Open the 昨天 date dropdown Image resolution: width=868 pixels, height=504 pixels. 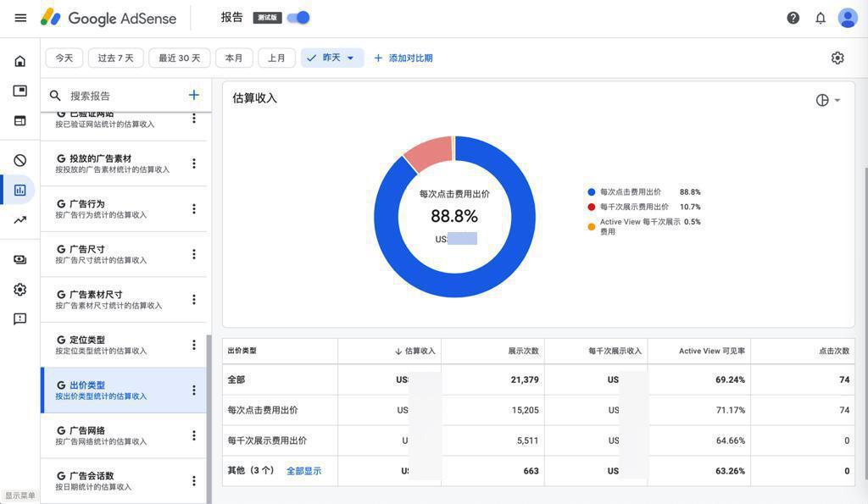pyautogui.click(x=332, y=58)
